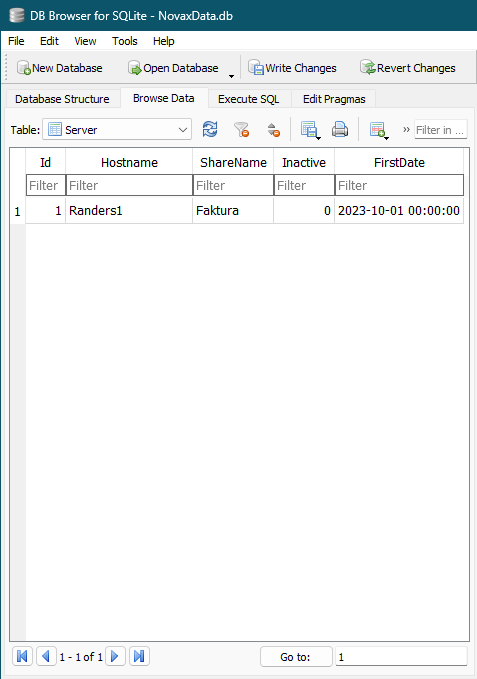Open the Tools menu

[x=125, y=41]
